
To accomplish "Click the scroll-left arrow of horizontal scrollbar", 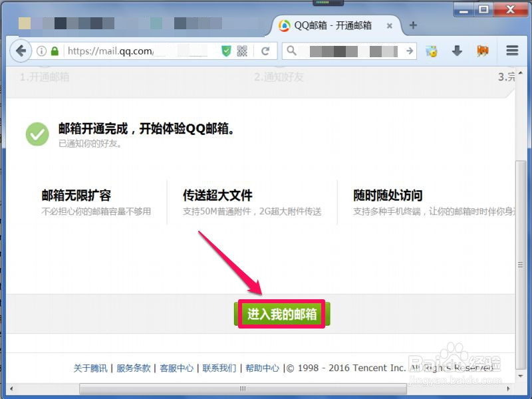I will coord(11,388).
